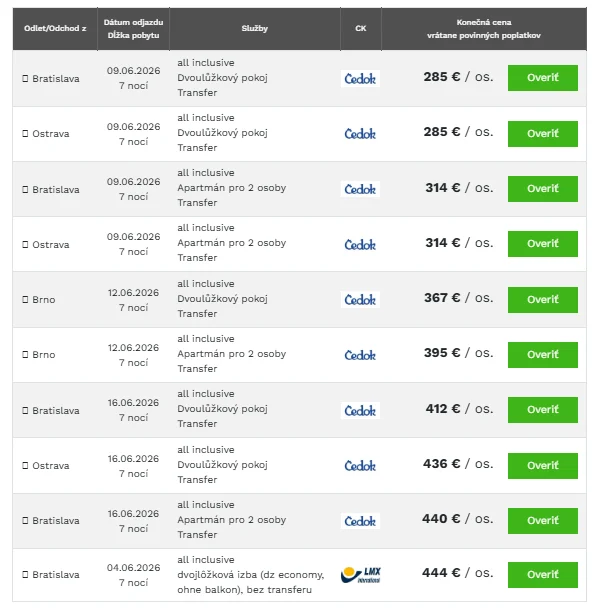Click the LMX International logo

click(x=360, y=575)
